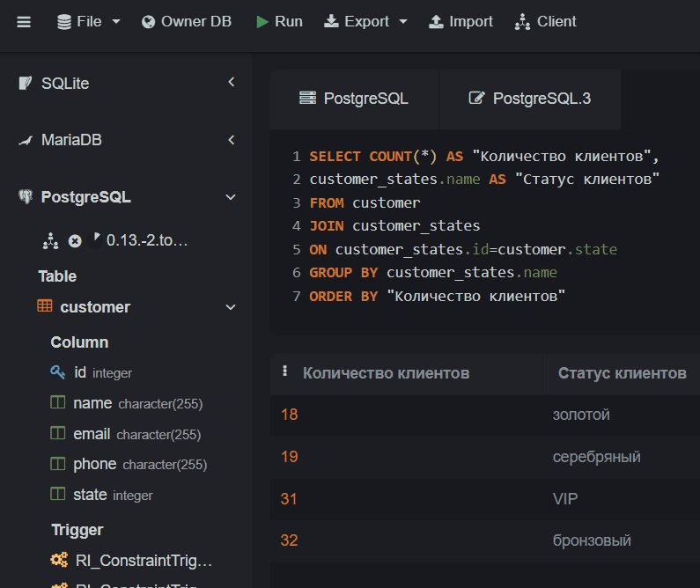Click the download icon beside Export
Screen dimensions: 700x588
(x=331, y=21)
